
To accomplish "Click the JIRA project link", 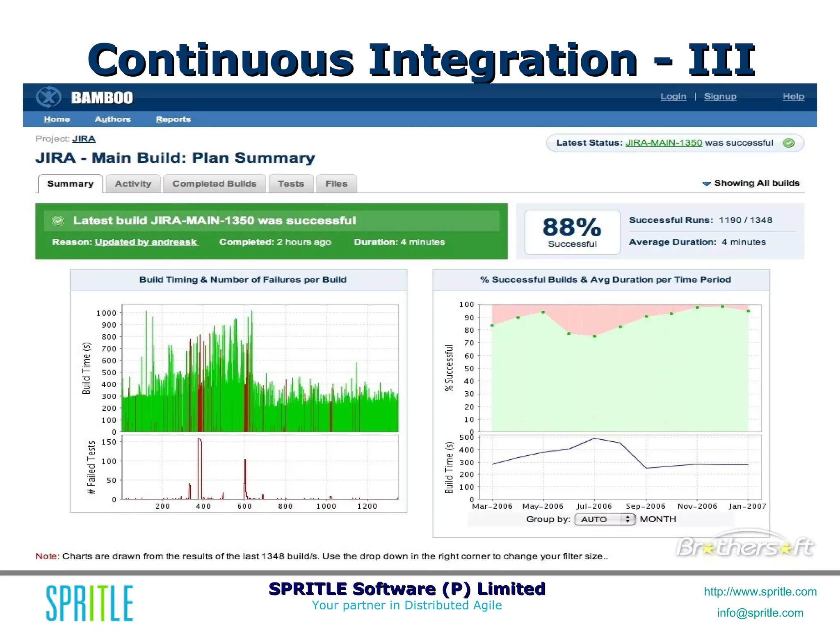I will (84, 139).
